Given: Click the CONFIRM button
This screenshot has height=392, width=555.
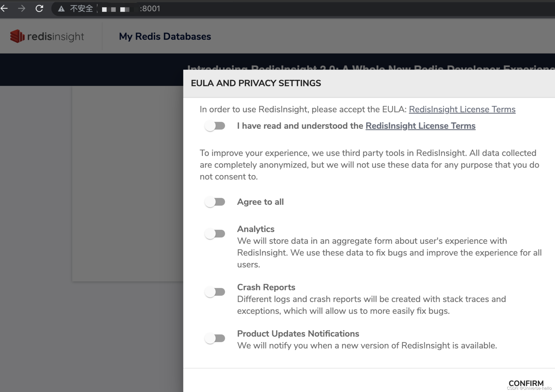Looking at the screenshot, I should tap(526, 383).
